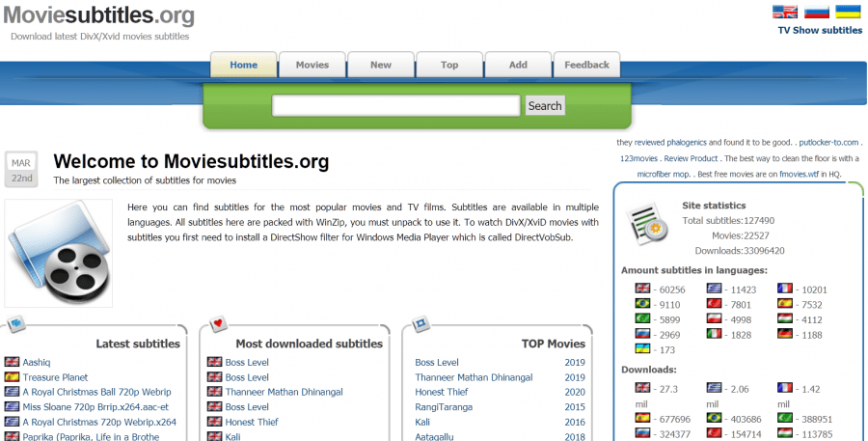Click the green crescent flag next to 5899
The height and width of the screenshot is (441, 868).
click(642, 318)
